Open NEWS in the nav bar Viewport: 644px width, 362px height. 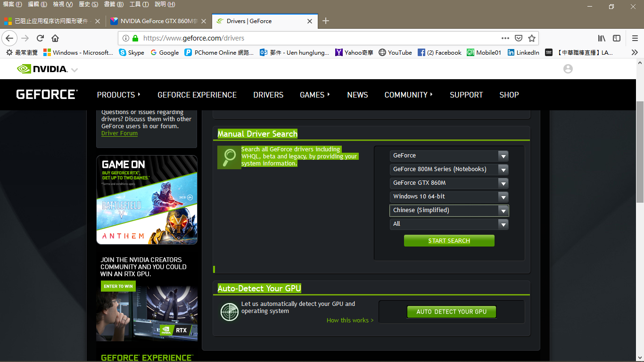pyautogui.click(x=357, y=95)
